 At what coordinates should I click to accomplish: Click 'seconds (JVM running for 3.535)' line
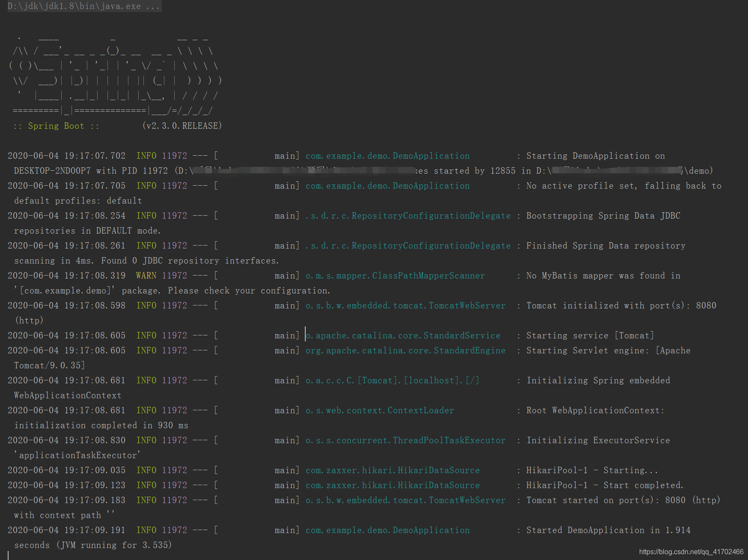(x=93, y=545)
